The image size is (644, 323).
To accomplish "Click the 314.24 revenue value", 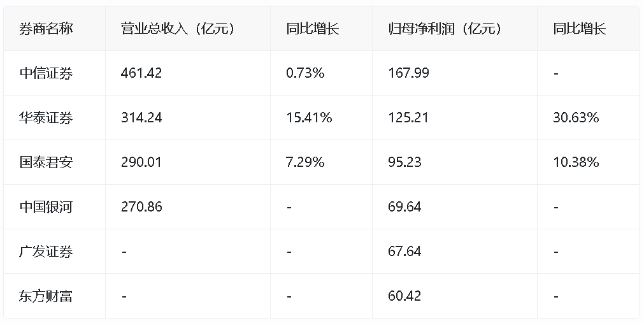I will (x=141, y=118).
